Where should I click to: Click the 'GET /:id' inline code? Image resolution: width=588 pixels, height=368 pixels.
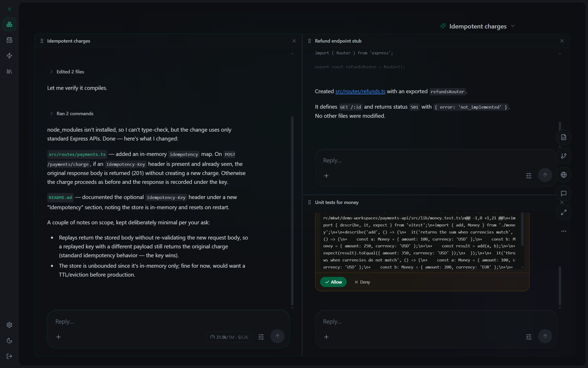(x=350, y=107)
